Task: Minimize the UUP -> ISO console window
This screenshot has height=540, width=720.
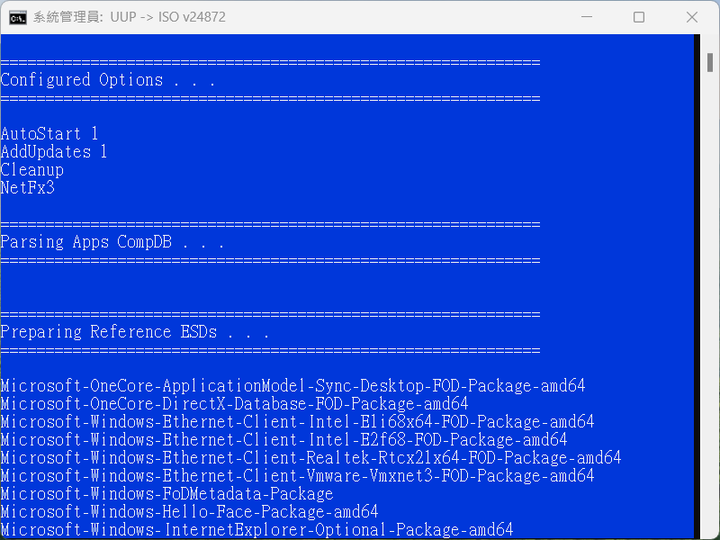Action: click(586, 17)
